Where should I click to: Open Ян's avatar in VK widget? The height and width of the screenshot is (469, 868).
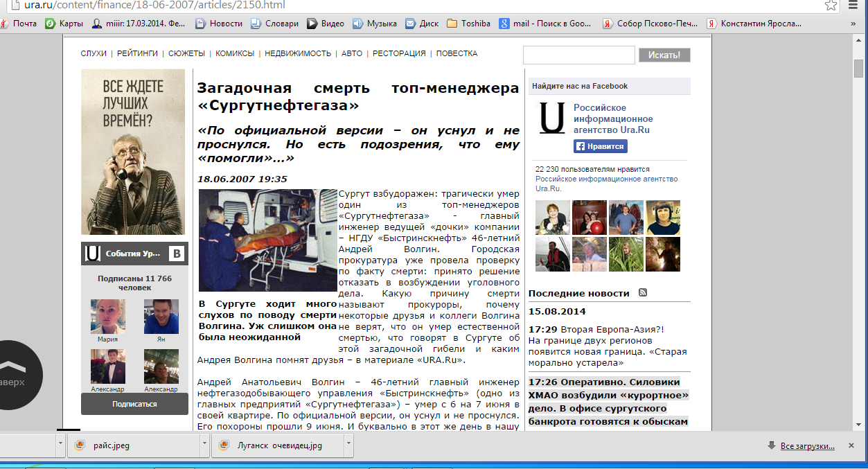pos(161,317)
